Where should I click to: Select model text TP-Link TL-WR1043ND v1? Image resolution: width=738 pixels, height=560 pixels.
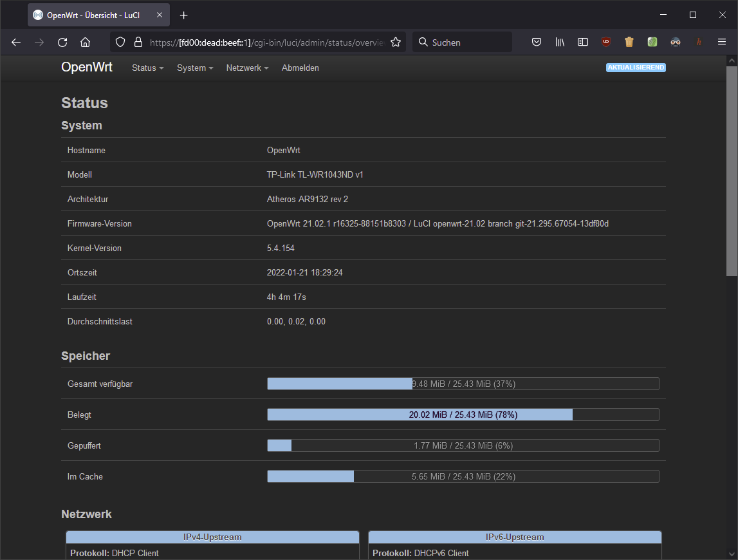click(x=315, y=174)
